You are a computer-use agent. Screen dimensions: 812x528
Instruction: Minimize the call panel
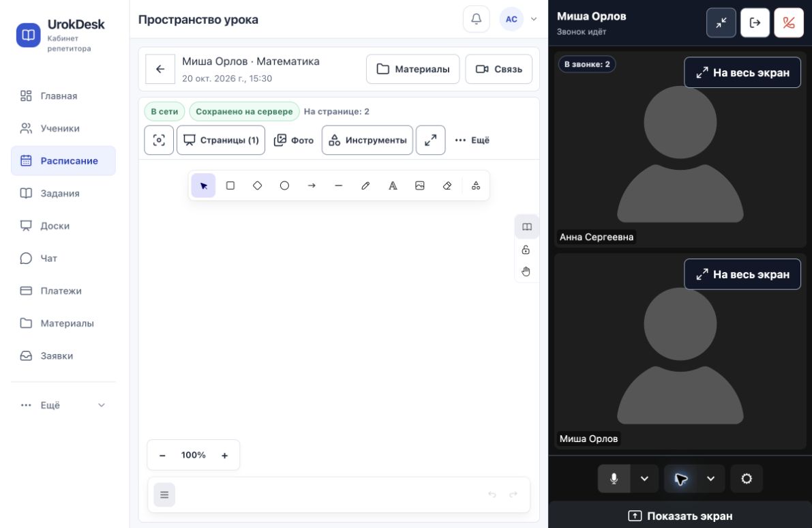tap(721, 23)
